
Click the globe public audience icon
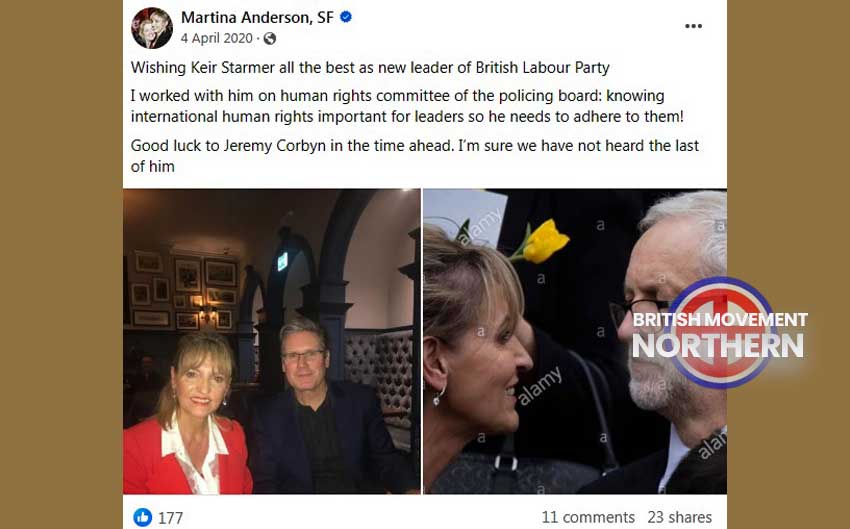click(269, 38)
